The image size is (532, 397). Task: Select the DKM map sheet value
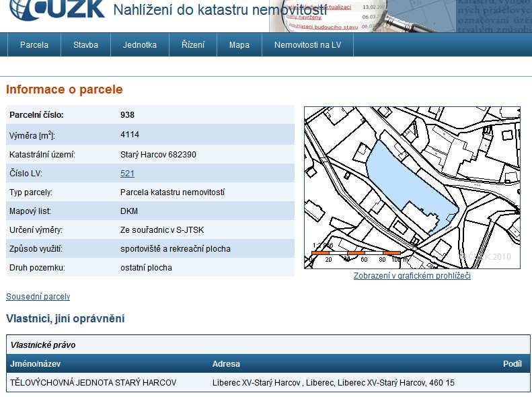click(129, 211)
